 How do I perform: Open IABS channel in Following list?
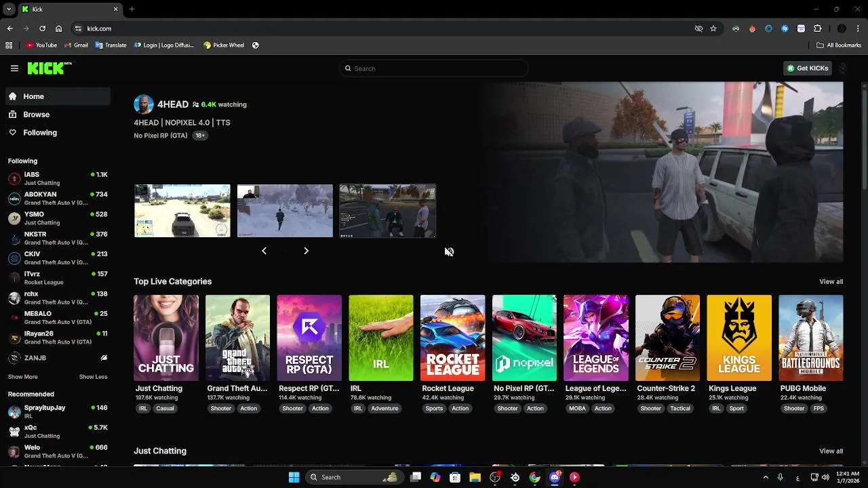click(58, 178)
